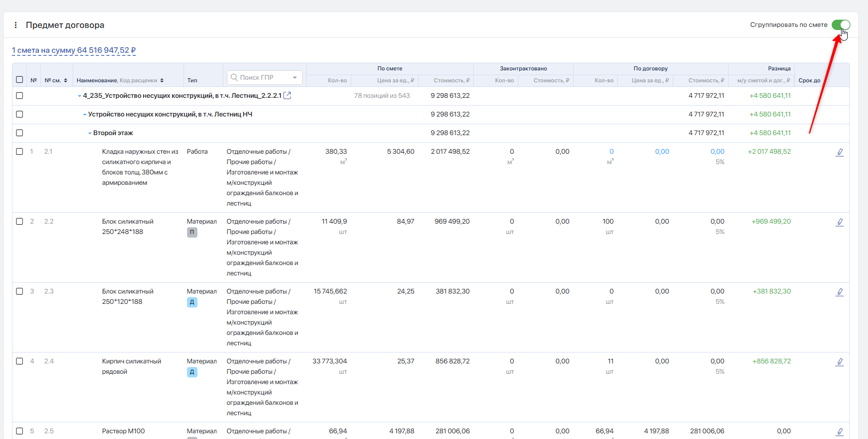Viewport: 868px width, 439px height.
Task: Click edit pencil for Блок силикатный 250*248*188
Action: tap(839, 222)
